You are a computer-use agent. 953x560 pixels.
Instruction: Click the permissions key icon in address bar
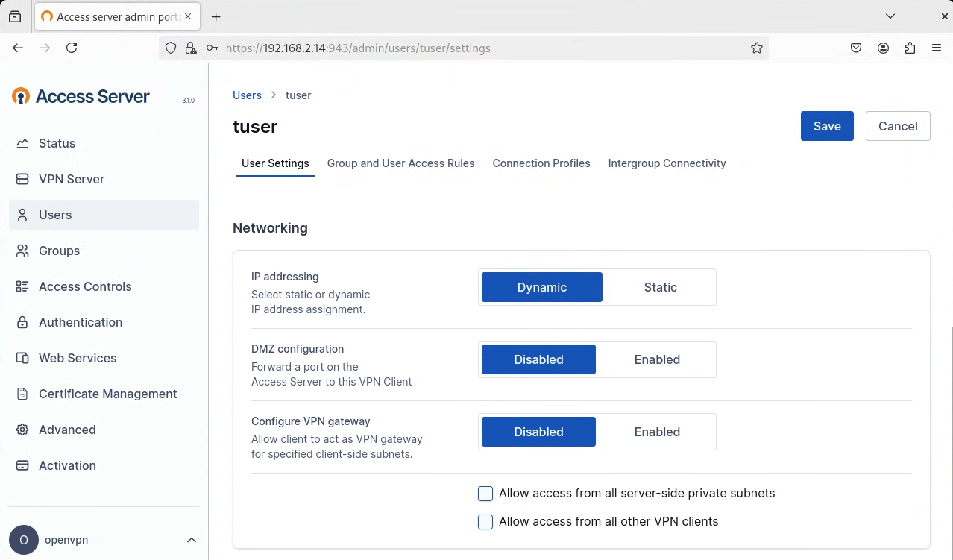point(213,48)
